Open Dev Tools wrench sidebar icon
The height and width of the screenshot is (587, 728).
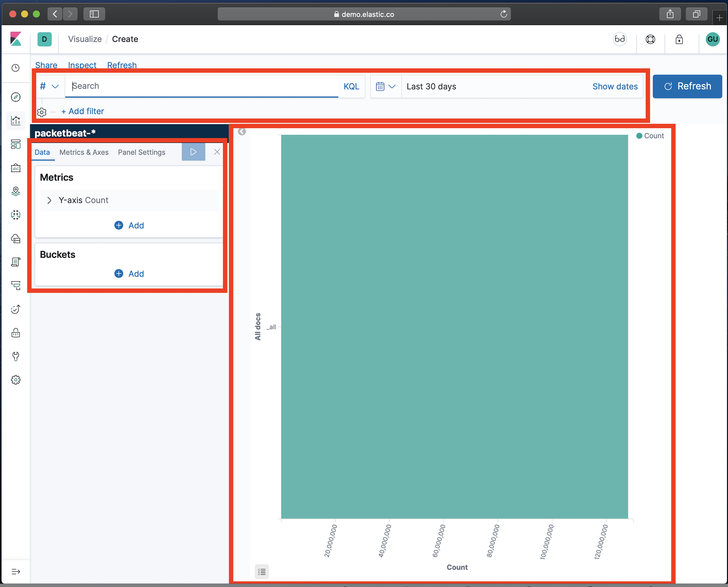click(16, 356)
